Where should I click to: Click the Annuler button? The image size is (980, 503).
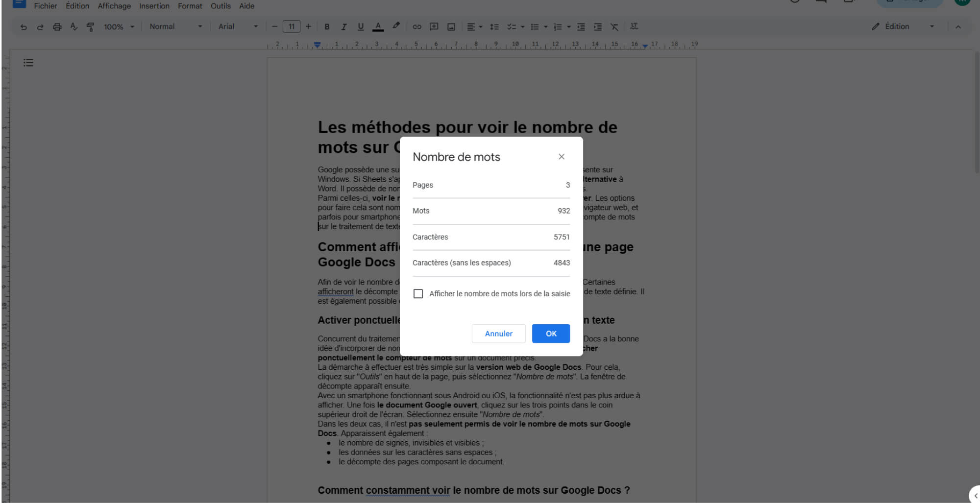(x=499, y=334)
